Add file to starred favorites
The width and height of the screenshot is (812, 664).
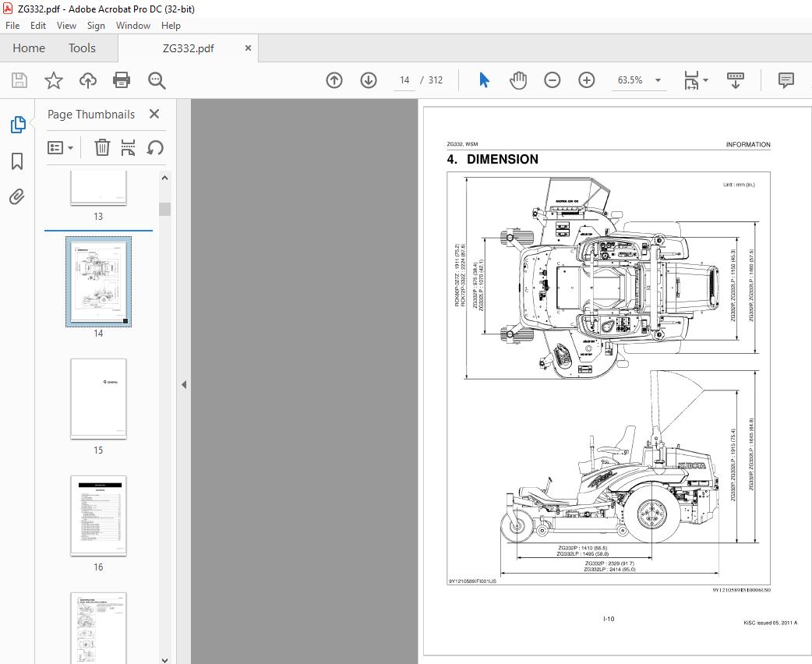point(53,80)
